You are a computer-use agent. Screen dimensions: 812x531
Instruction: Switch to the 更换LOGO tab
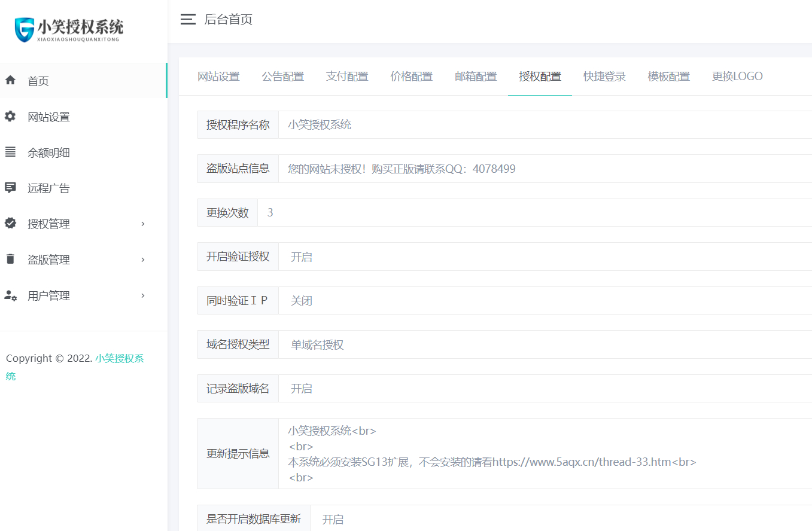[x=737, y=77]
